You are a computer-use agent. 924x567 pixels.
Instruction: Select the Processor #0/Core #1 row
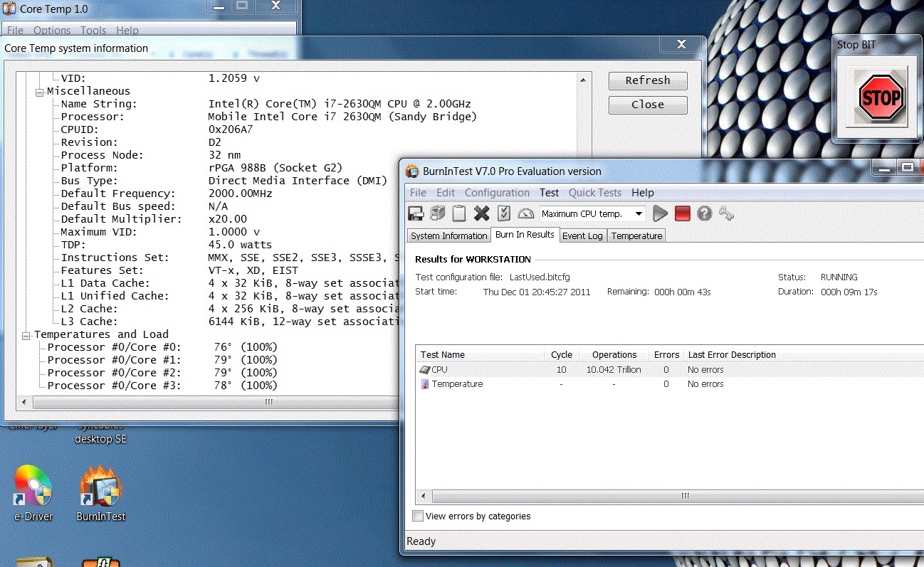[162, 360]
